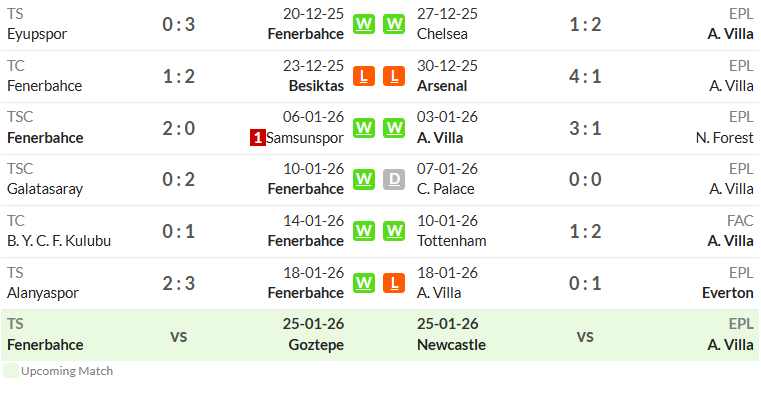Screen dimensions: 761x402
Task: Click the N. Forest team name
Action: 725,138
